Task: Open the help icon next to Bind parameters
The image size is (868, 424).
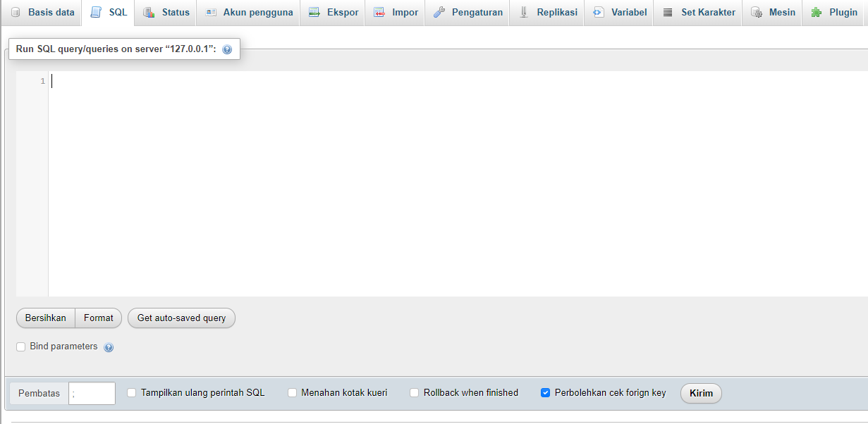Action: coord(109,347)
